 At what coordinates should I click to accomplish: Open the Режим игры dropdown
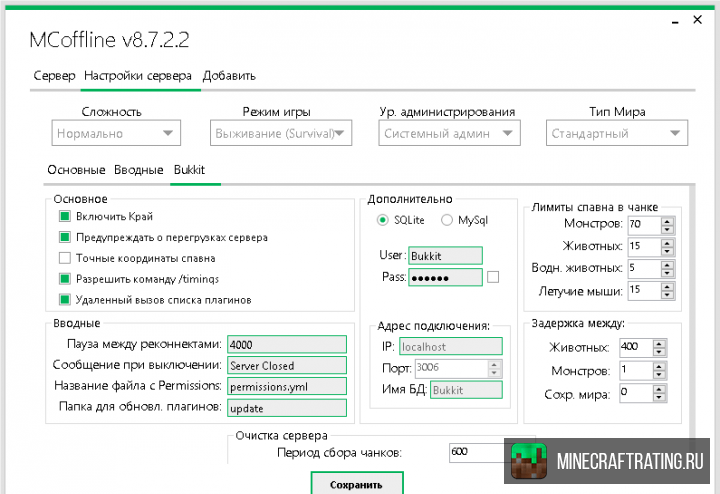(x=281, y=133)
